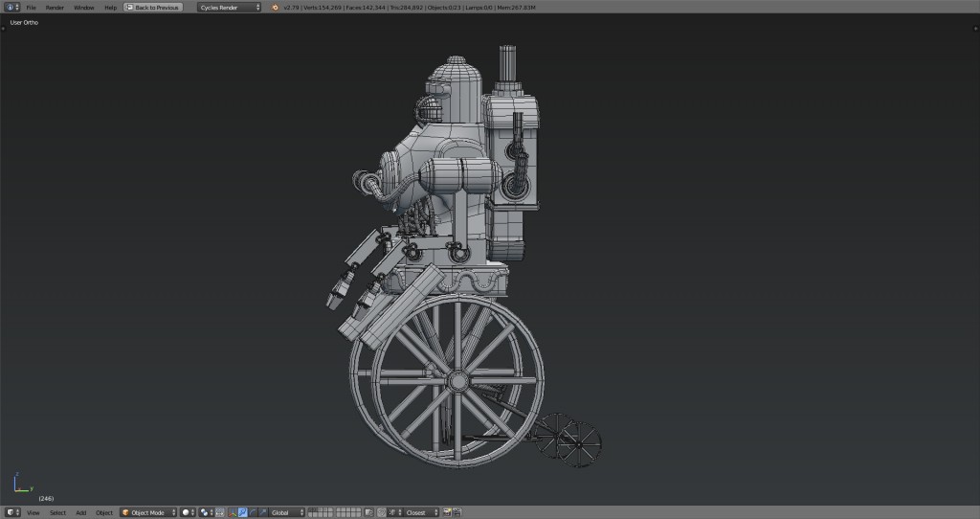Toggle the 3D manipulator widget

[x=233, y=512]
